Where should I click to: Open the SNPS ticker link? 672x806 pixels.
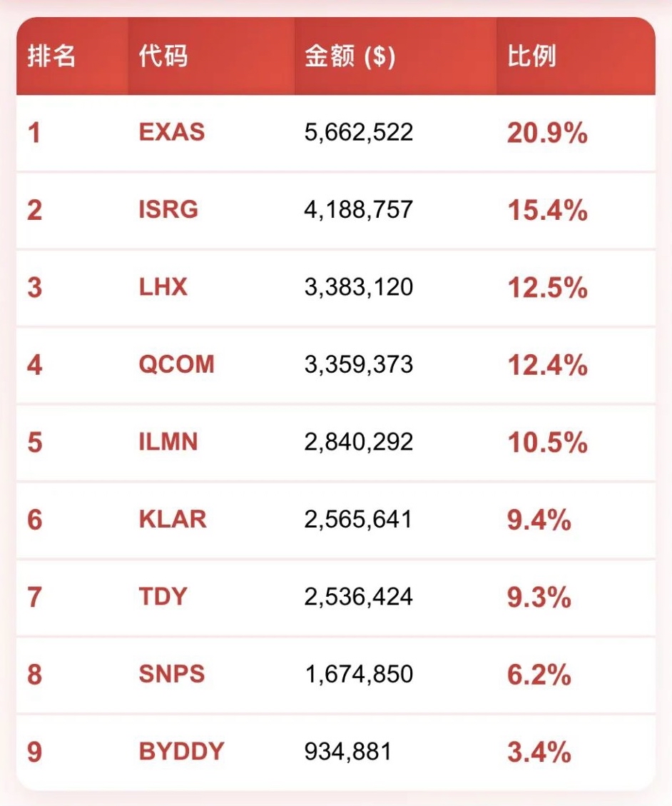pos(172,674)
